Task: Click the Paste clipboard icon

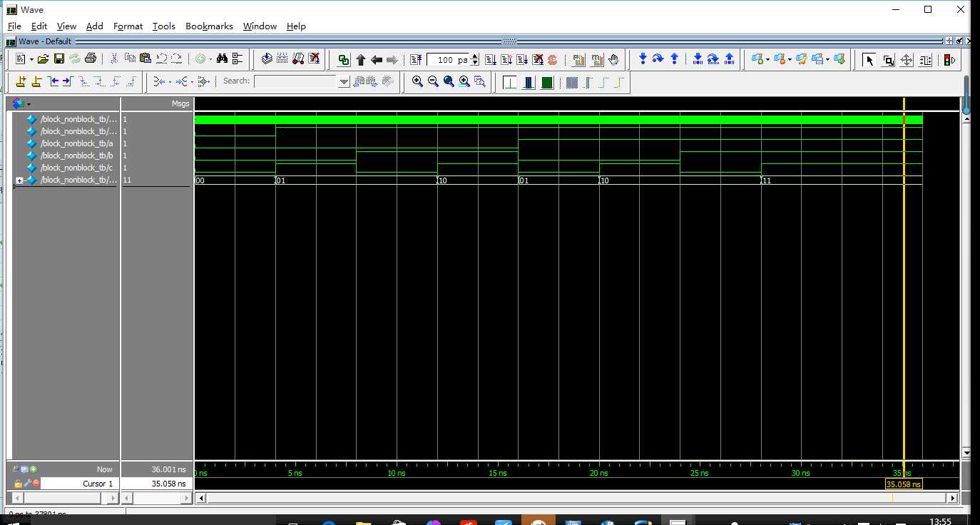Action: click(146, 59)
